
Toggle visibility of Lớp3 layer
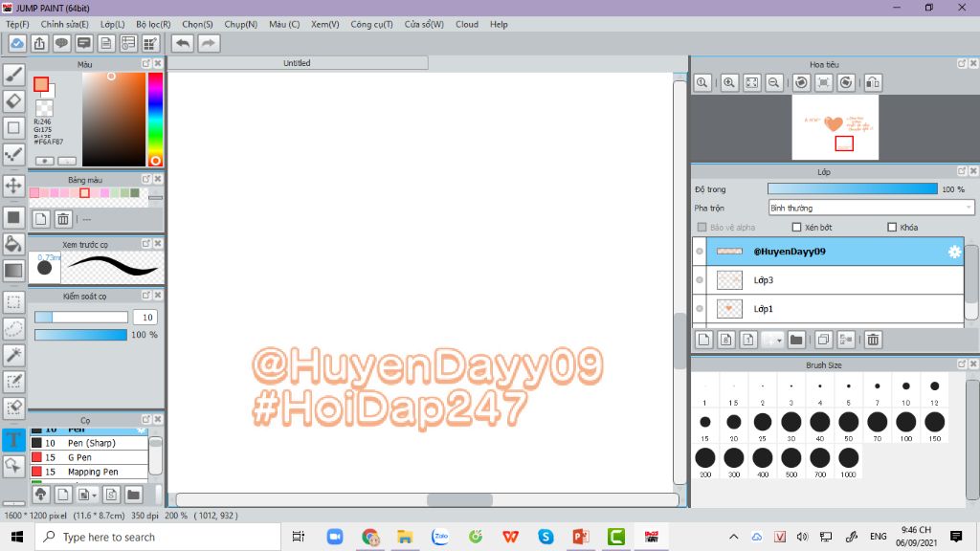pos(700,280)
